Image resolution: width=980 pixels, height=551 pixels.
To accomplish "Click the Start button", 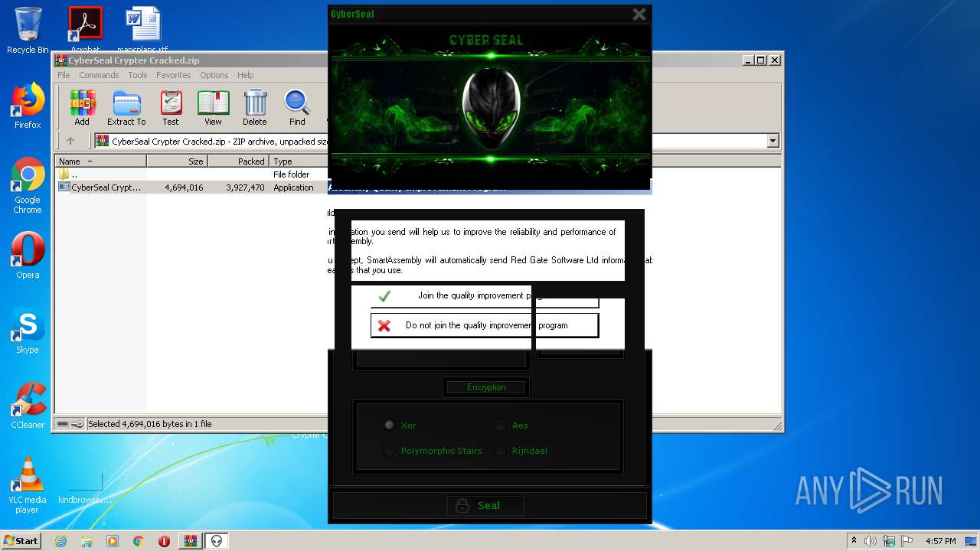I will coord(21,541).
